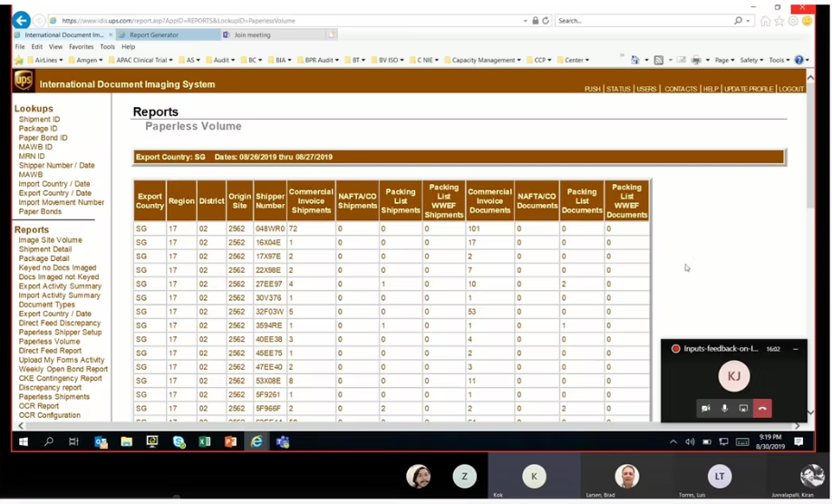The width and height of the screenshot is (832, 504).
Task: Click the Internet Explorer taskbar icon
Action: (x=256, y=442)
